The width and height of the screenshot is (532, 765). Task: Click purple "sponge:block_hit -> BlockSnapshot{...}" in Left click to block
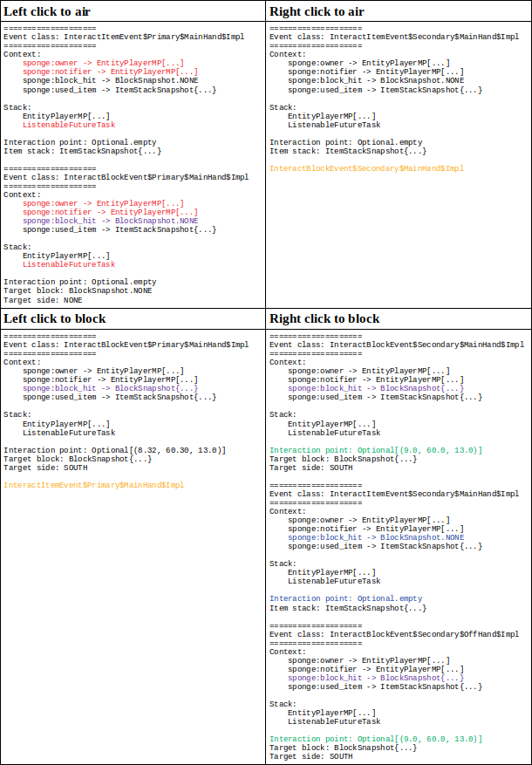point(110,388)
